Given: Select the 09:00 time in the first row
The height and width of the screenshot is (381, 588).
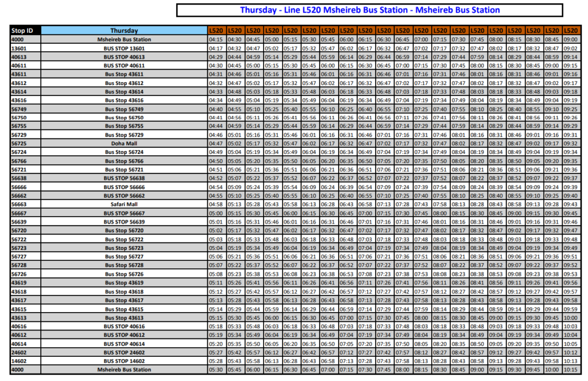Looking at the screenshot, I should pos(570,40).
